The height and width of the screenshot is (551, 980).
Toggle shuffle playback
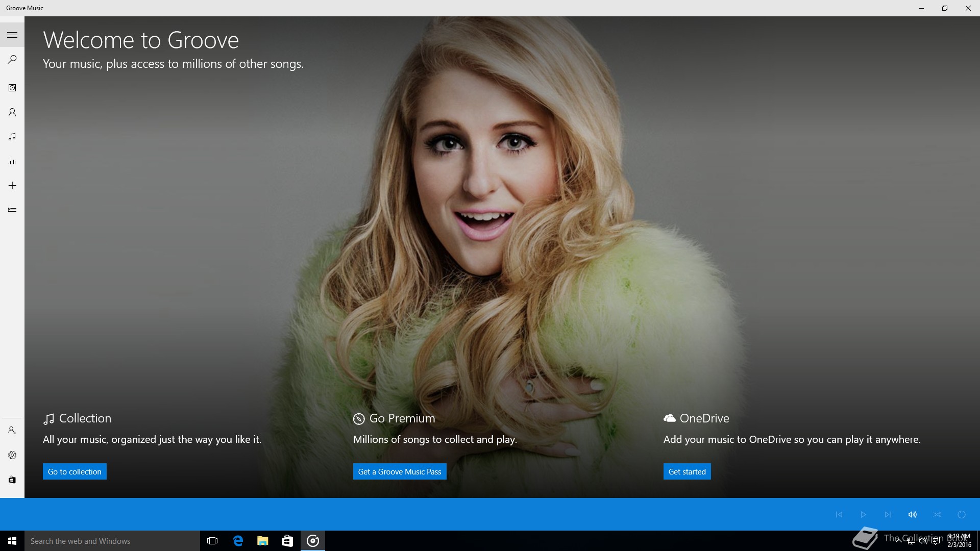pyautogui.click(x=937, y=514)
